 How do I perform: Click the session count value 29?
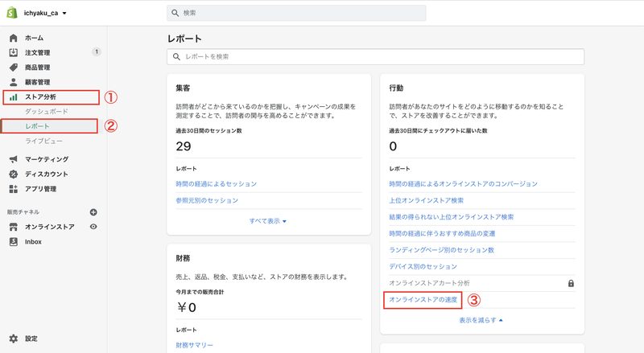point(184,146)
